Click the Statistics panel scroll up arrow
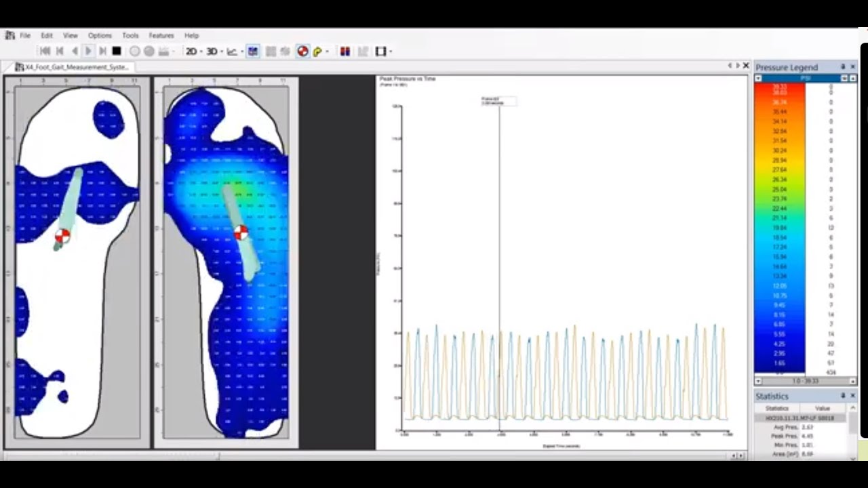This screenshot has height=488, width=868. 852,409
